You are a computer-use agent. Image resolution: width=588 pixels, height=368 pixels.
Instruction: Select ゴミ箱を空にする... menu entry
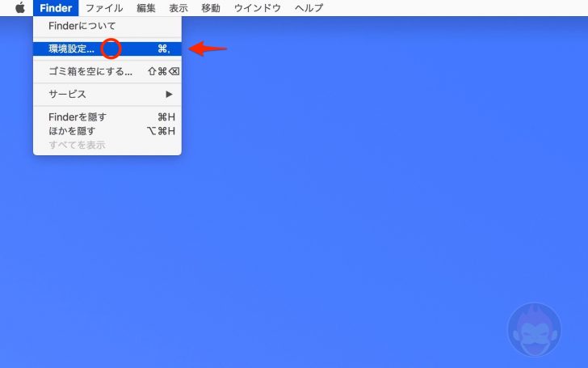tap(107, 71)
